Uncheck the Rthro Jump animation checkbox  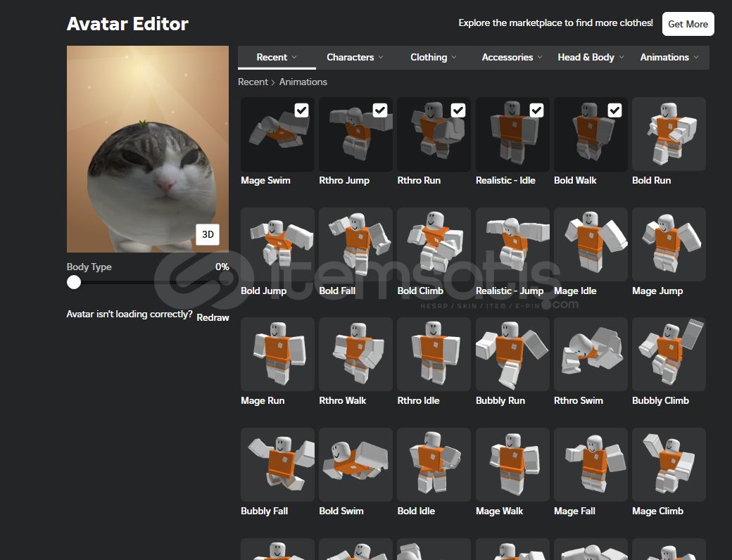pyautogui.click(x=380, y=110)
